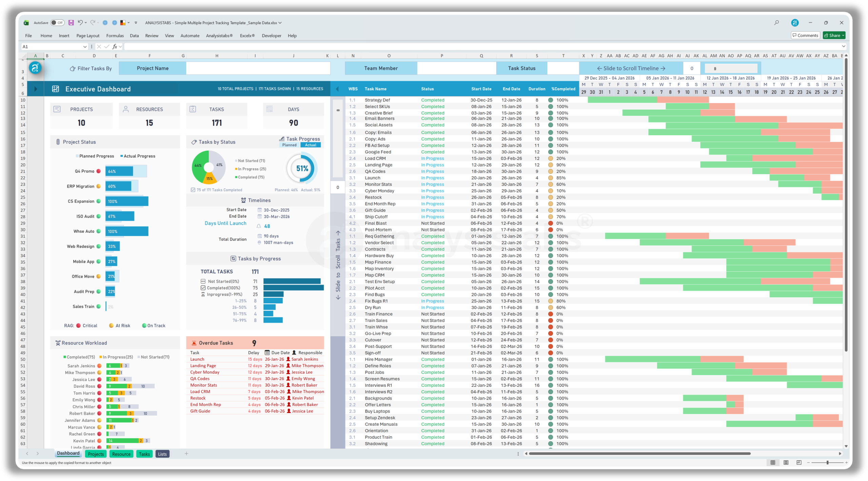This screenshot has width=868, height=481.
Task: Switch to Page Break Preview via status bar icon
Action: click(798, 462)
